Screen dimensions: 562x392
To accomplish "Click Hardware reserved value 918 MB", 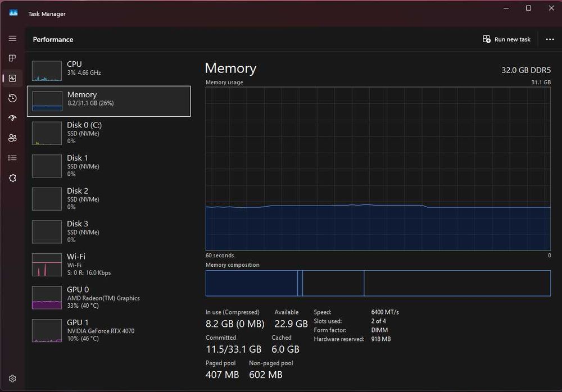I will [380, 339].
